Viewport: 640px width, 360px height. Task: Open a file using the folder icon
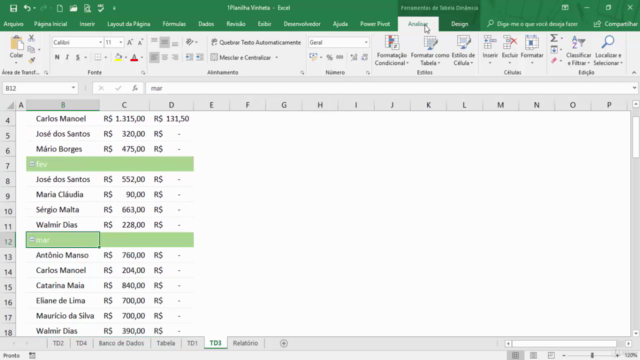[x=73, y=8]
